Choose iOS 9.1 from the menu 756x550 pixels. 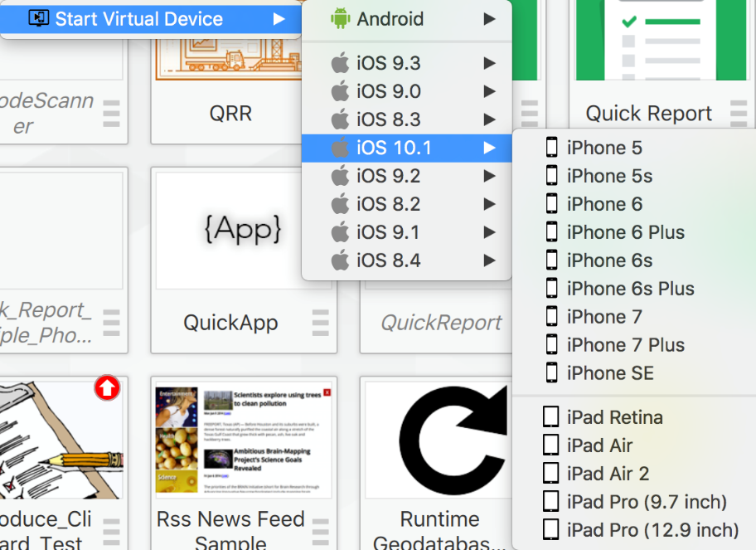[x=406, y=232]
